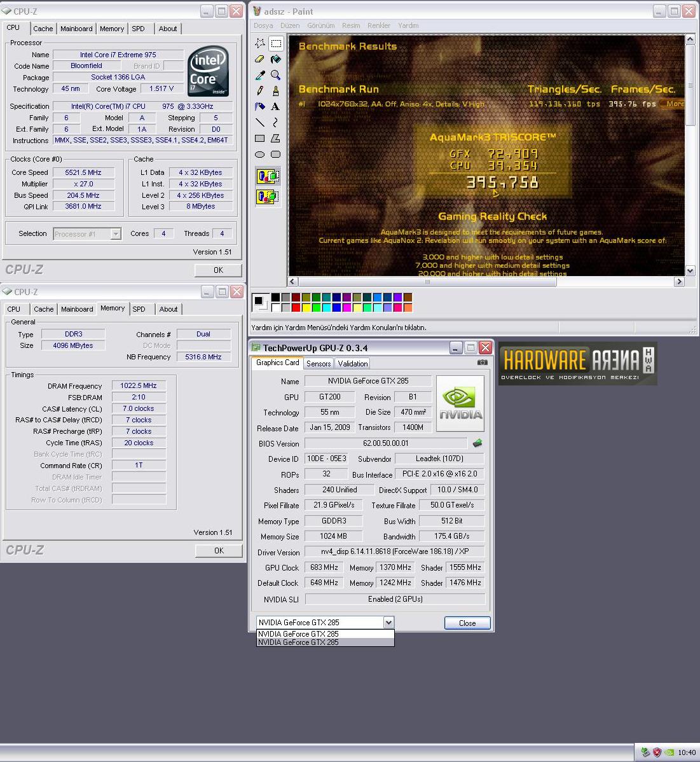
Task: Enable opaque selection mode in Paint
Action: click(268, 176)
